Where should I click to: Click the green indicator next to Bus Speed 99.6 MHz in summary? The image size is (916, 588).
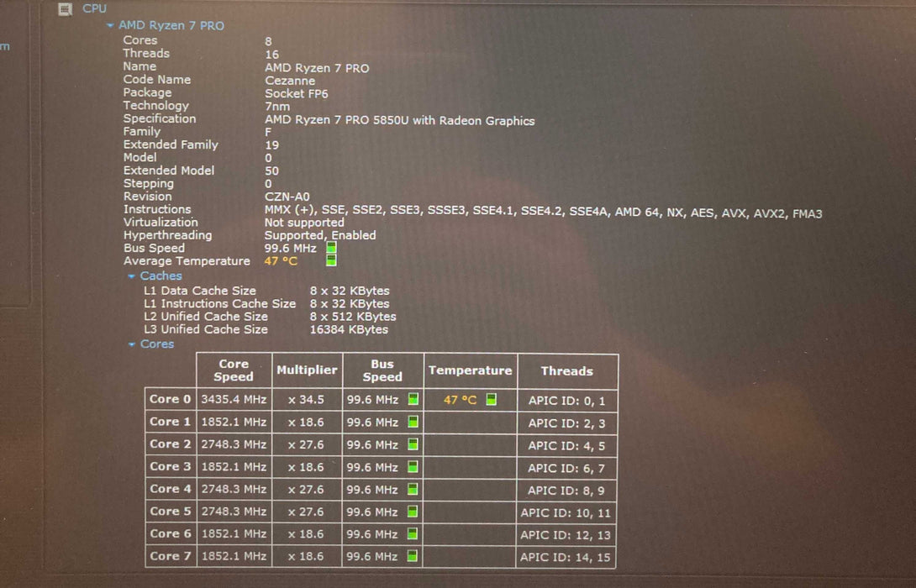tap(331, 248)
